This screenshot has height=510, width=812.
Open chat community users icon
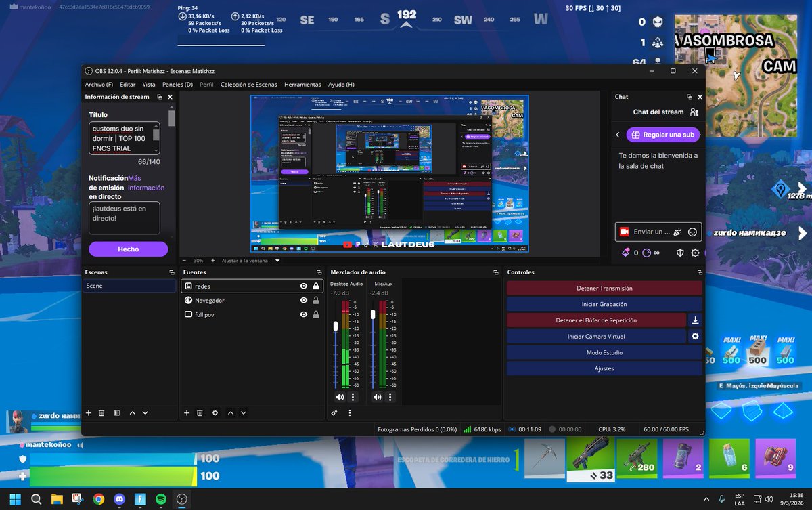(x=694, y=112)
